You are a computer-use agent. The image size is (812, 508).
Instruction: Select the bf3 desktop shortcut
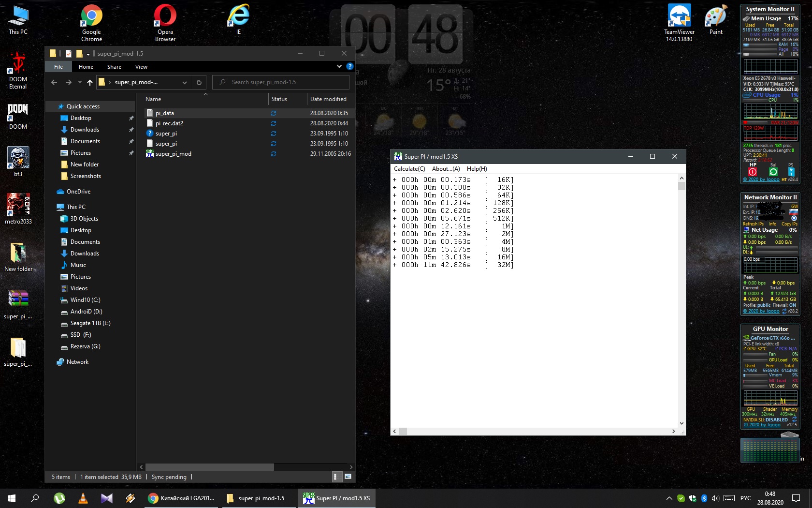(x=18, y=162)
